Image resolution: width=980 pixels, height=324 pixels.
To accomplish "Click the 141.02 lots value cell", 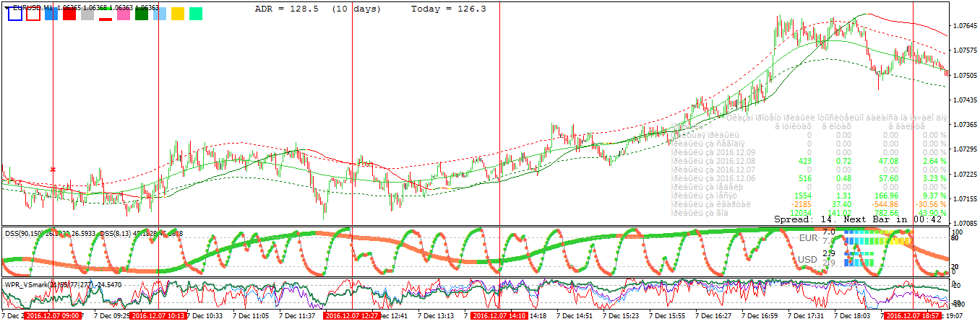I will (840, 212).
